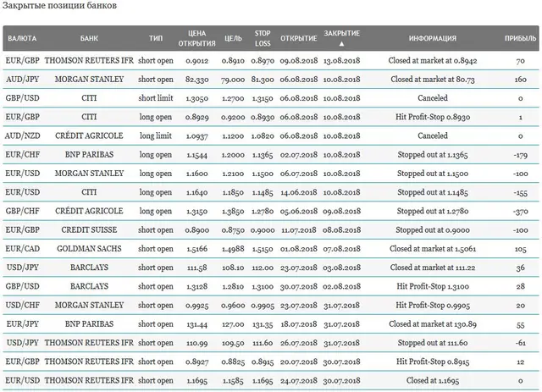
Task: Click stop loss value 0.8970
Action: click(x=263, y=61)
